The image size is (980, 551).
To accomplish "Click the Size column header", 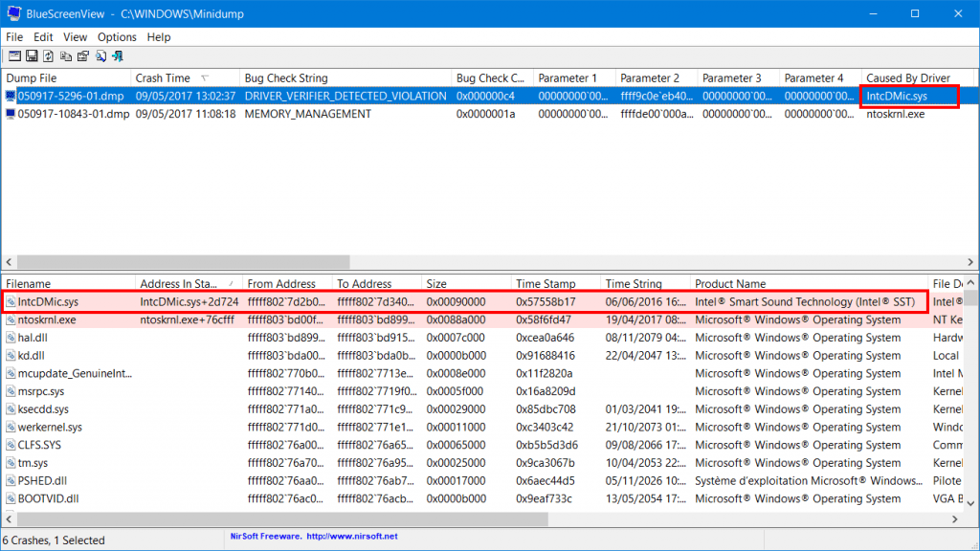I will (466, 283).
